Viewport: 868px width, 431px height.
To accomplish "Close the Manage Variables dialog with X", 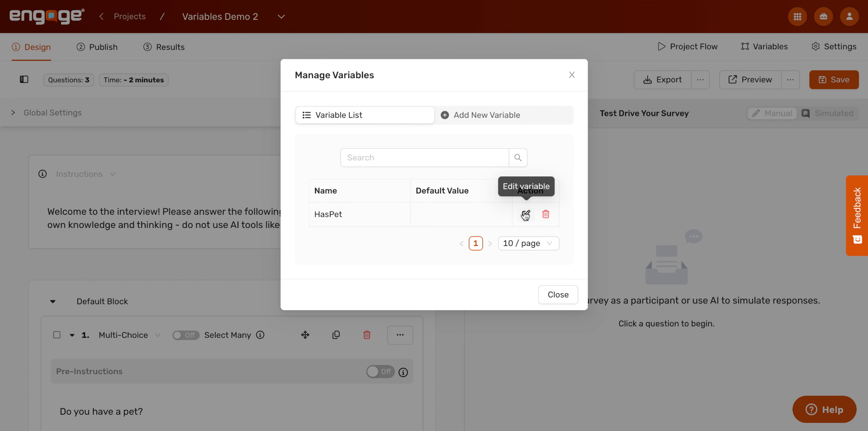I will click(x=572, y=75).
